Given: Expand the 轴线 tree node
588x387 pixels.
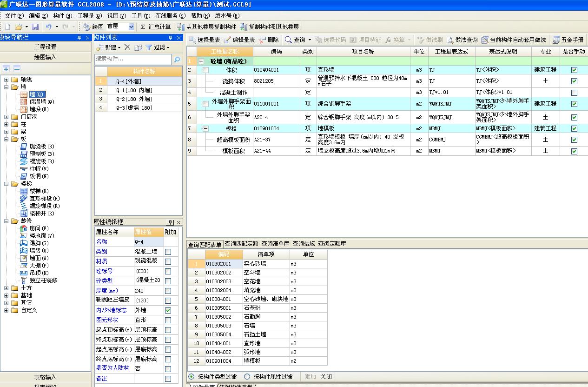Looking at the screenshot, I should tap(7, 80).
